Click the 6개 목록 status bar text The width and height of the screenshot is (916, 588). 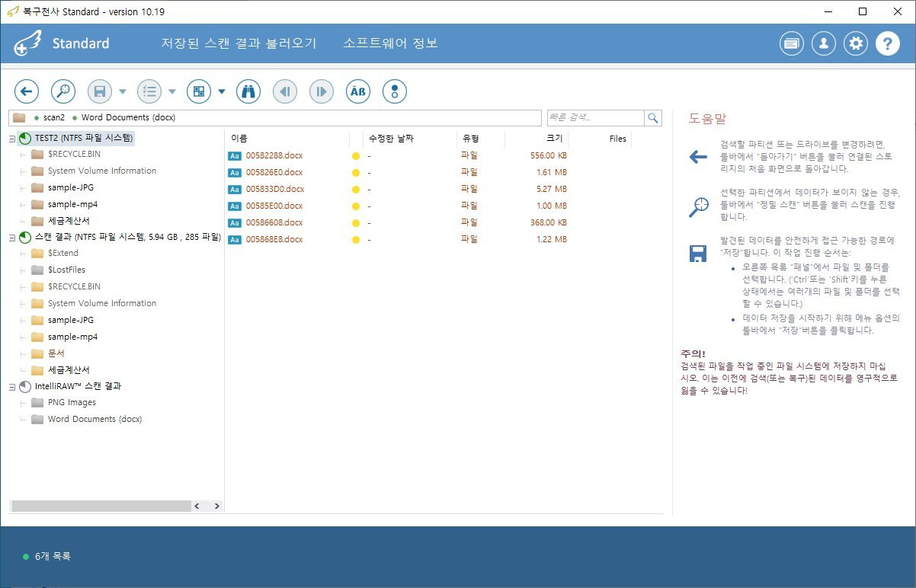(53, 557)
